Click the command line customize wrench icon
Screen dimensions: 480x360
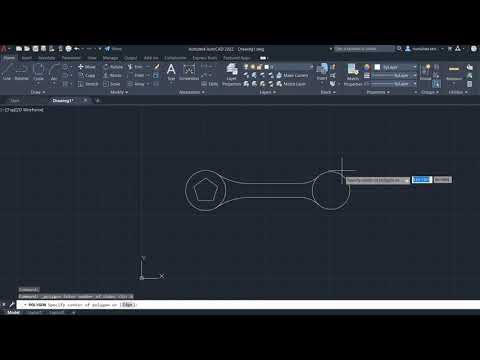(12, 304)
